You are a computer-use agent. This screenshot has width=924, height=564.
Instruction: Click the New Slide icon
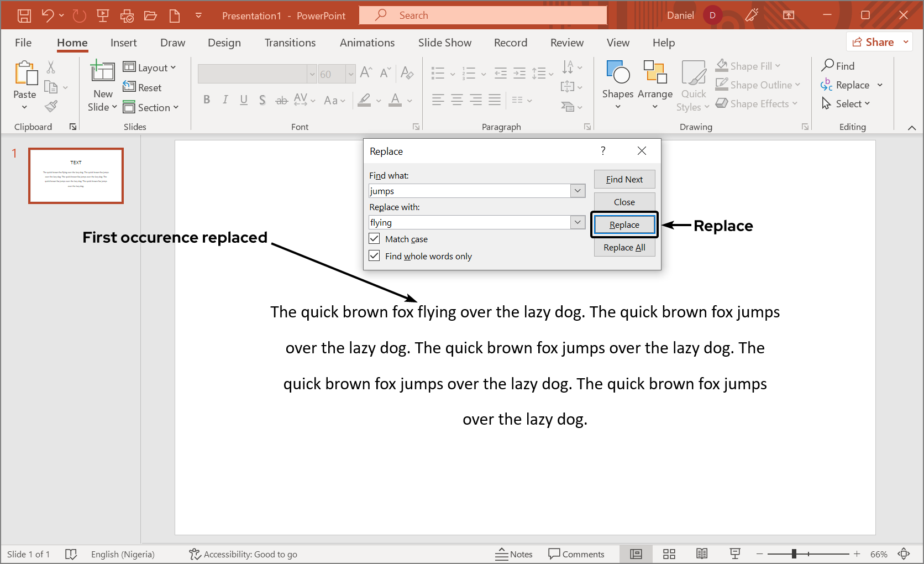(103, 72)
